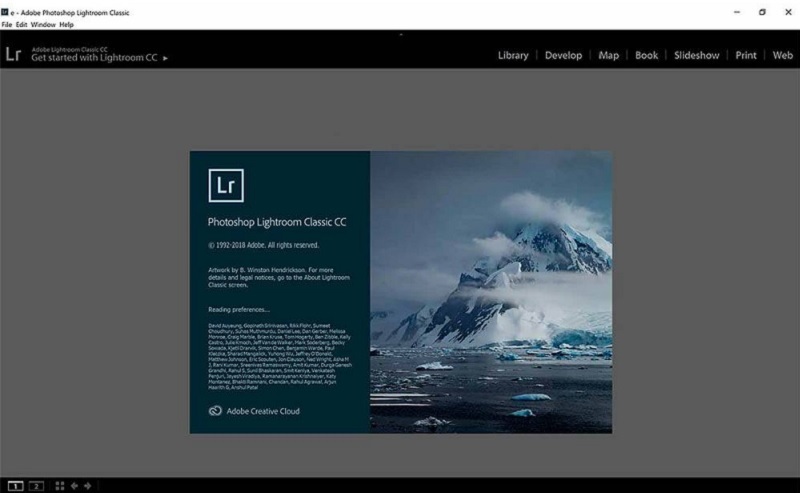Screen dimensions: 800x493
Task: Switch to the Develop module
Action: (563, 55)
